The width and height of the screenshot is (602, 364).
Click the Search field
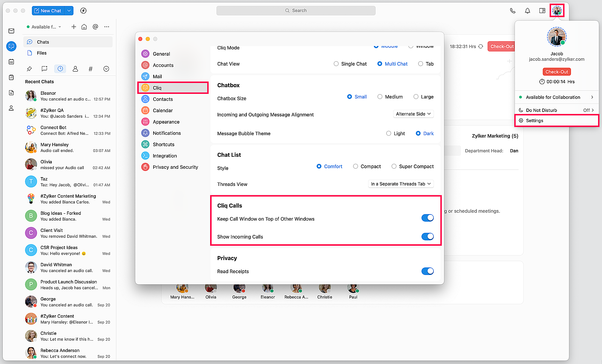[296, 11]
